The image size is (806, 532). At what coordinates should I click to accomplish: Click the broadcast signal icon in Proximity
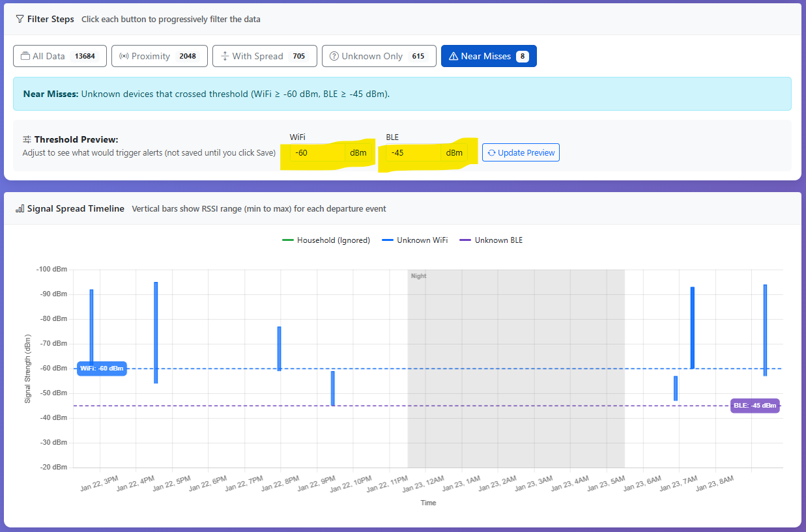[123, 56]
